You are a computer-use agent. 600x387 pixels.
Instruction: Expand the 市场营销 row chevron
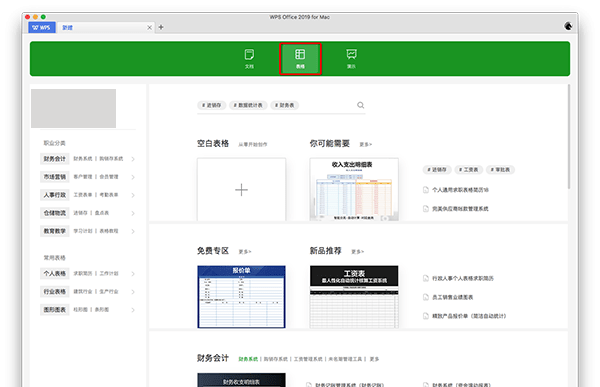pos(133,177)
